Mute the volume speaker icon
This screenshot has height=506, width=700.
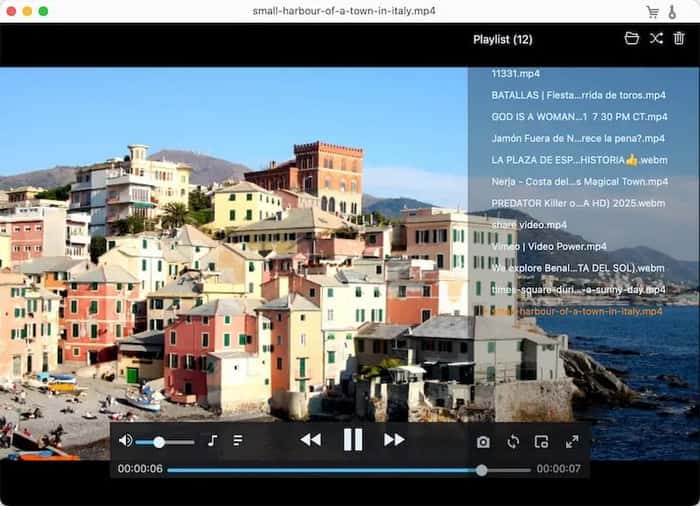click(125, 441)
